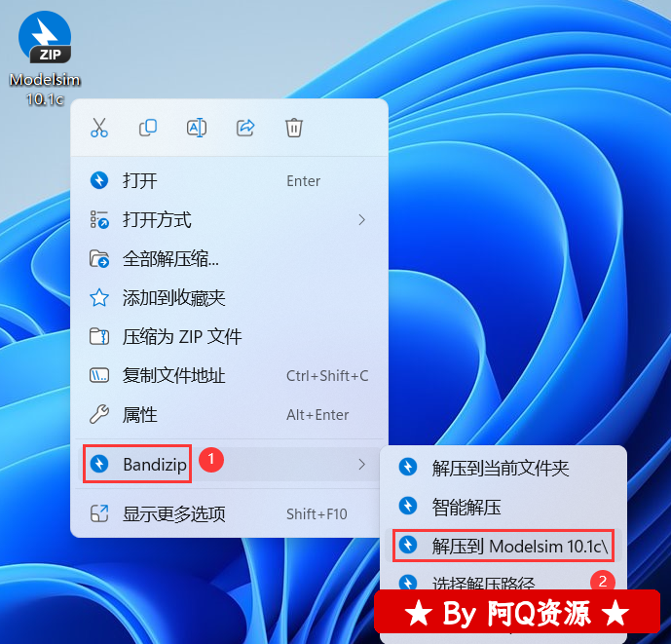Open the 打开方式 submenu entry
The height and width of the screenshot is (644, 671).
click(230, 219)
